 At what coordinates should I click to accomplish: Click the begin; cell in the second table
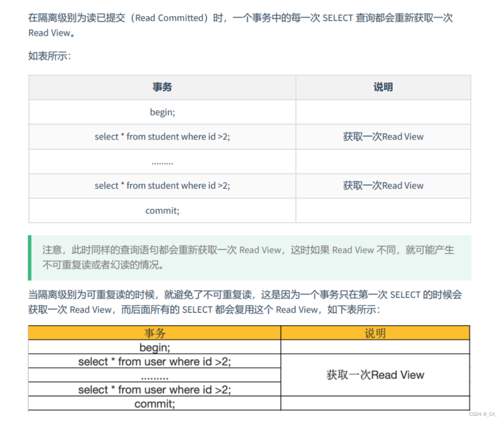[x=154, y=347]
